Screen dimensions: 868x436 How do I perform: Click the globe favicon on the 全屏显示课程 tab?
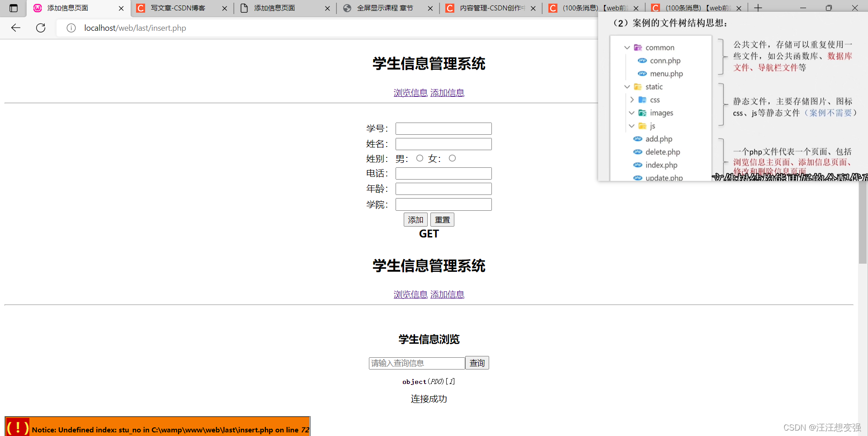347,8
